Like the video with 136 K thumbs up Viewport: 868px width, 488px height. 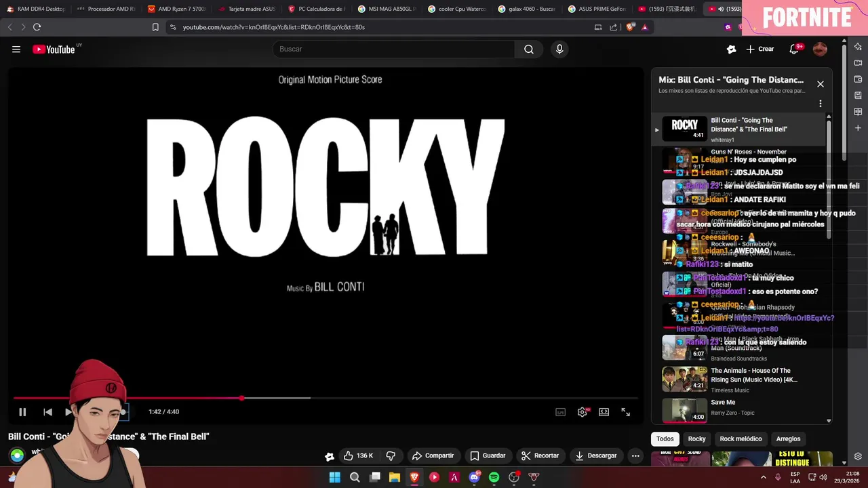click(x=359, y=455)
